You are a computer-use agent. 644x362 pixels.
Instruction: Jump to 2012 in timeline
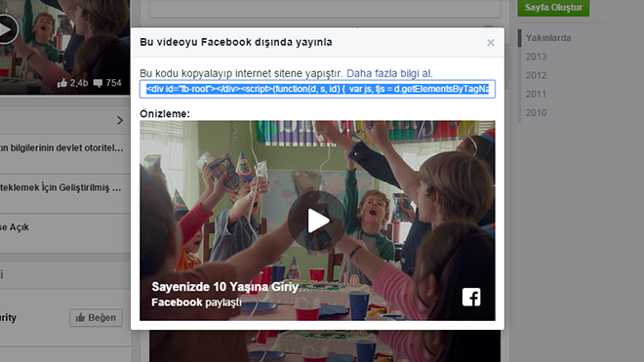(536, 75)
